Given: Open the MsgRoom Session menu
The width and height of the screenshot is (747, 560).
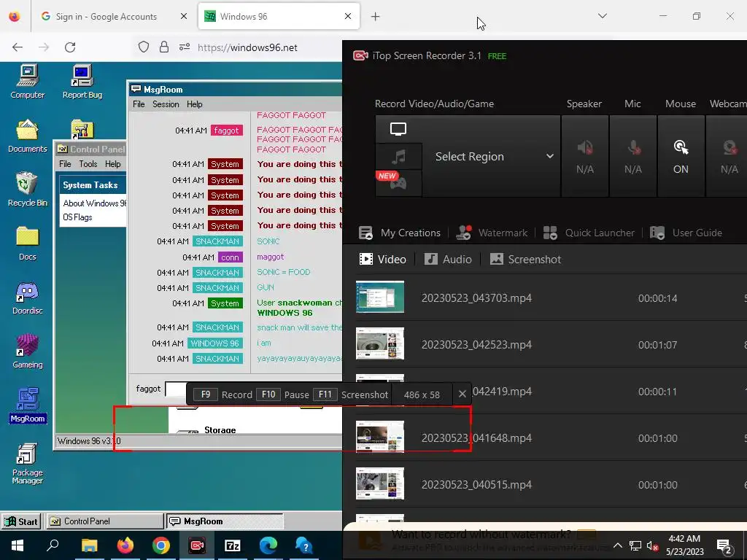Looking at the screenshot, I should pyautogui.click(x=166, y=104).
